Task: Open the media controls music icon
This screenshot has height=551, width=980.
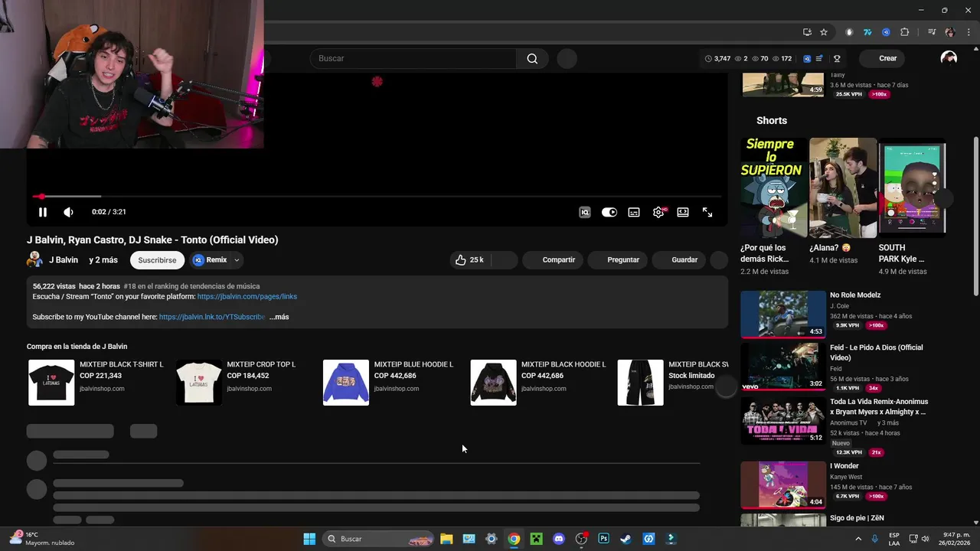Action: 932,32
